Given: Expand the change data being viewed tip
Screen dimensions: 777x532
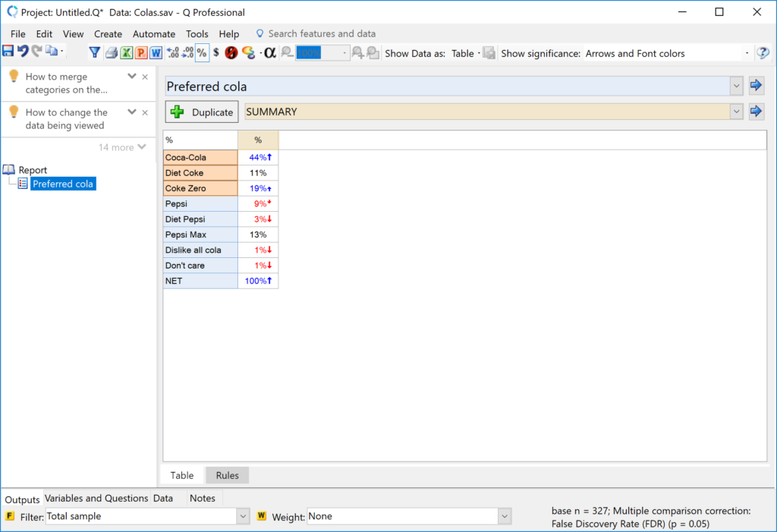Looking at the screenshot, I should click(132, 112).
